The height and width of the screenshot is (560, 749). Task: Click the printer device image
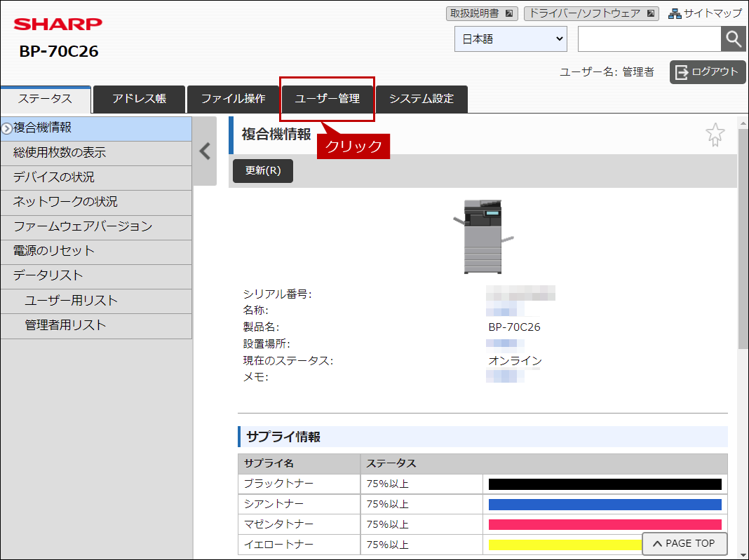(483, 237)
